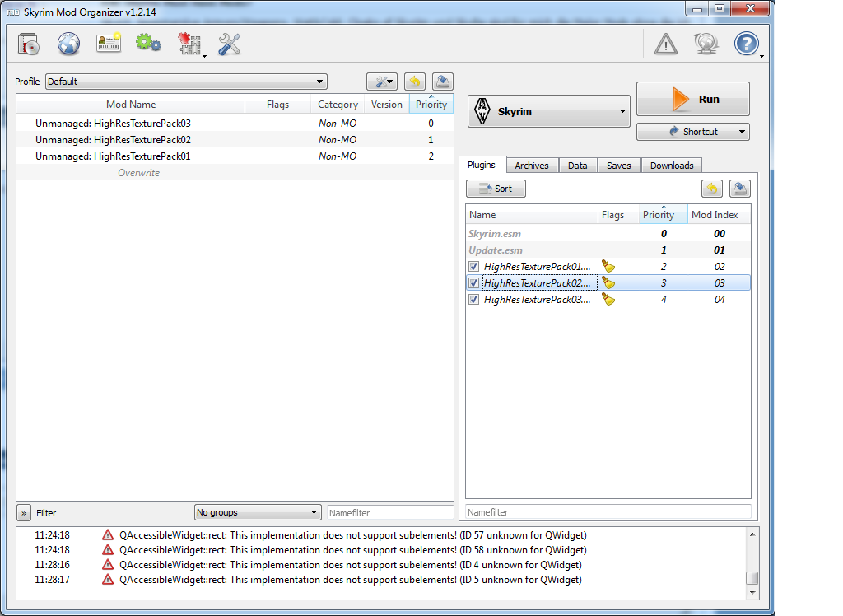Open the Help question mark icon
This screenshot has width=843, height=616.
(746, 44)
